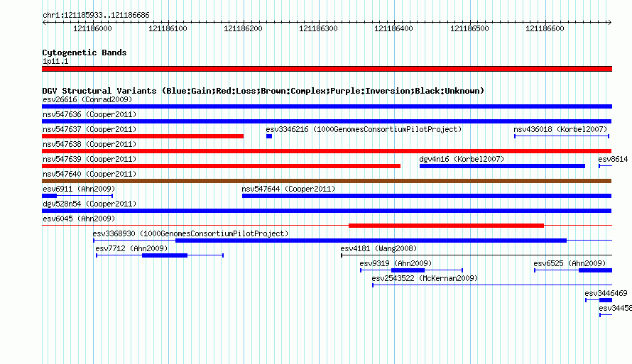
Task: Click the dgv528n54 blue gain bar
Action: pos(327,211)
